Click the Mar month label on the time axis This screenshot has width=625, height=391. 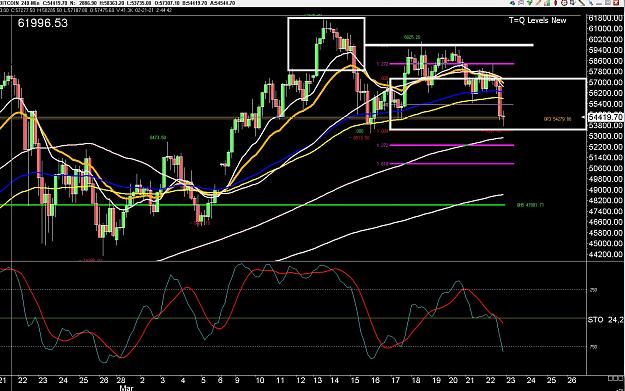pos(126,387)
